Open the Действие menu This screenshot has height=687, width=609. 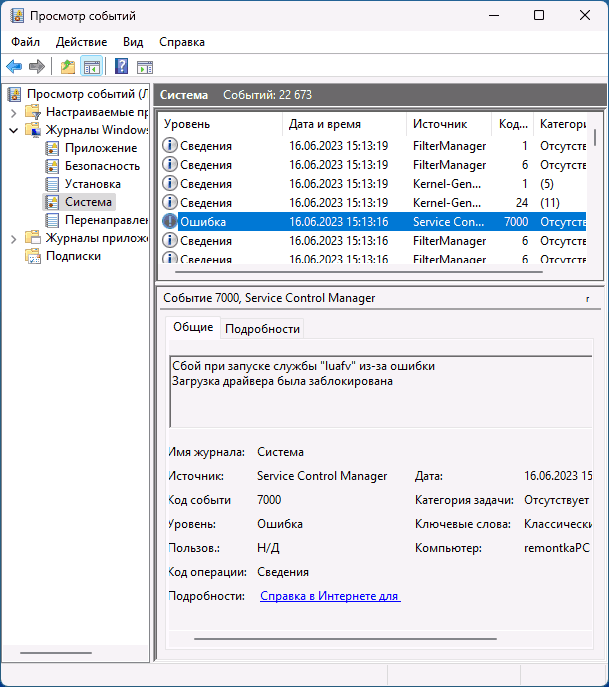tap(81, 42)
